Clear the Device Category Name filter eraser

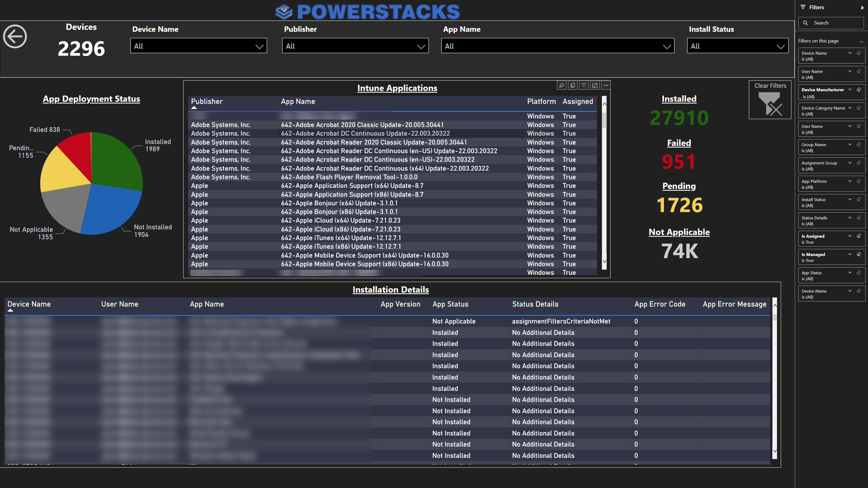[859, 108]
